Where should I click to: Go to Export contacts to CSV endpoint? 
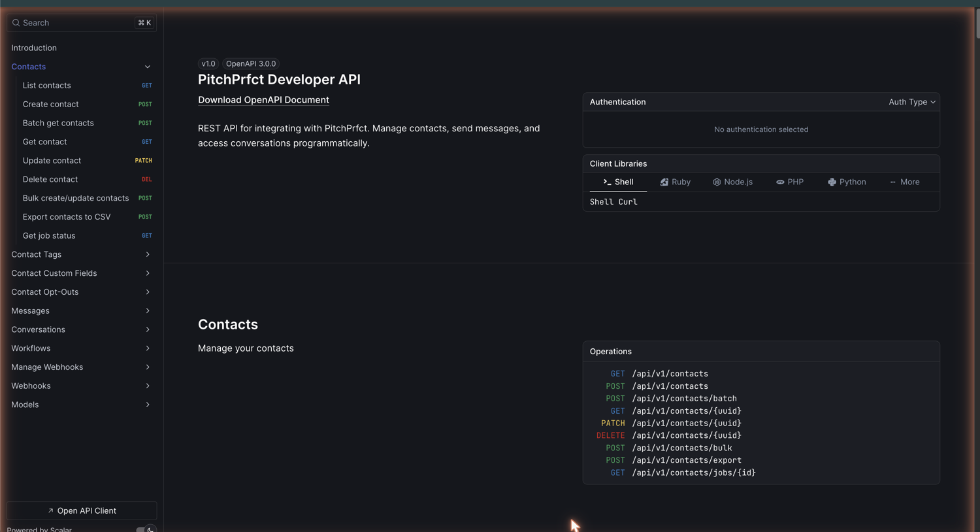(x=87, y=217)
